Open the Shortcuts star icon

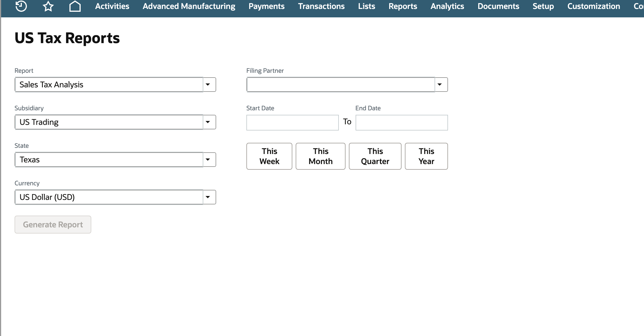(48, 6)
